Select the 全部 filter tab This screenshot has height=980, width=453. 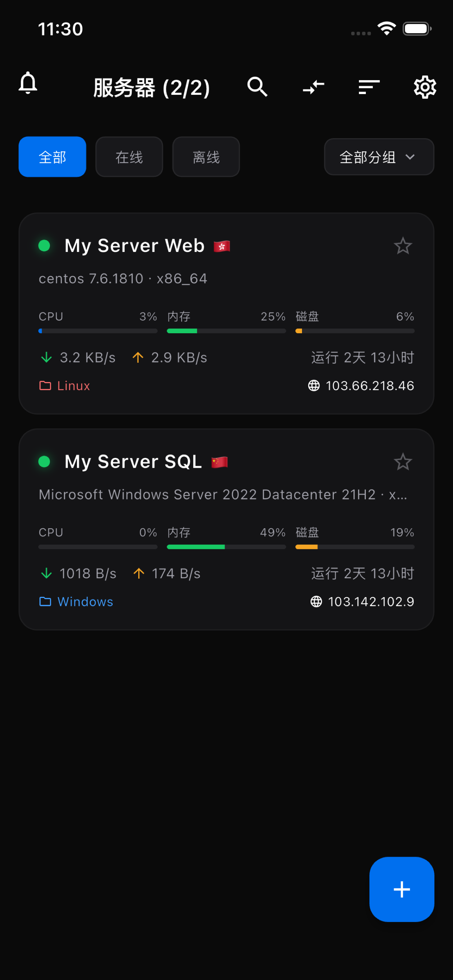53,157
